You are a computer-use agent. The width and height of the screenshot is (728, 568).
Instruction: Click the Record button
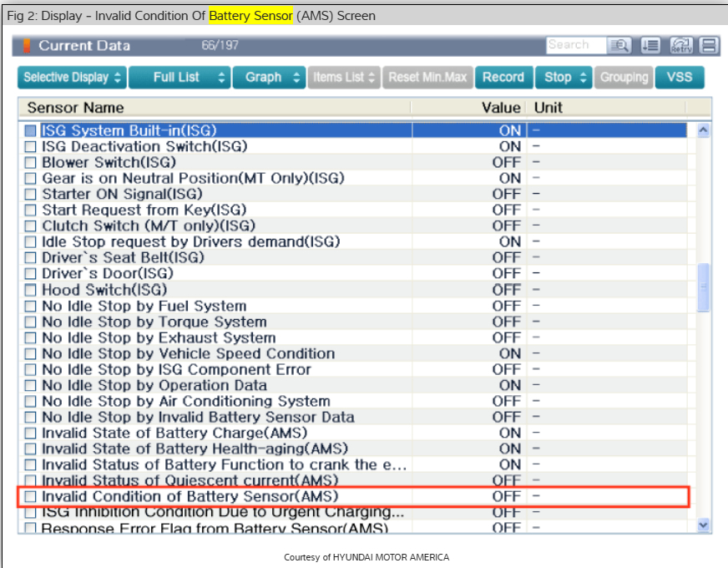click(503, 77)
